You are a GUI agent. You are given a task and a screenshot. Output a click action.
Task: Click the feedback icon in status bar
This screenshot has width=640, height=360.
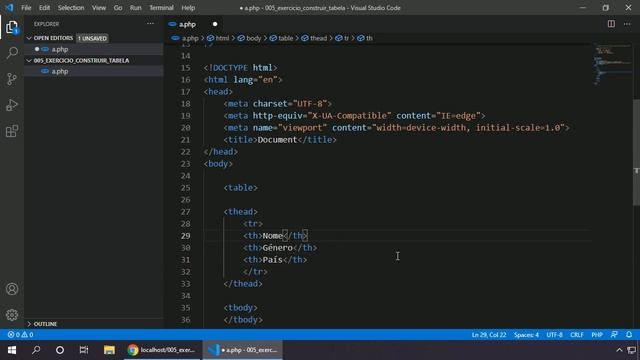(x=614, y=335)
